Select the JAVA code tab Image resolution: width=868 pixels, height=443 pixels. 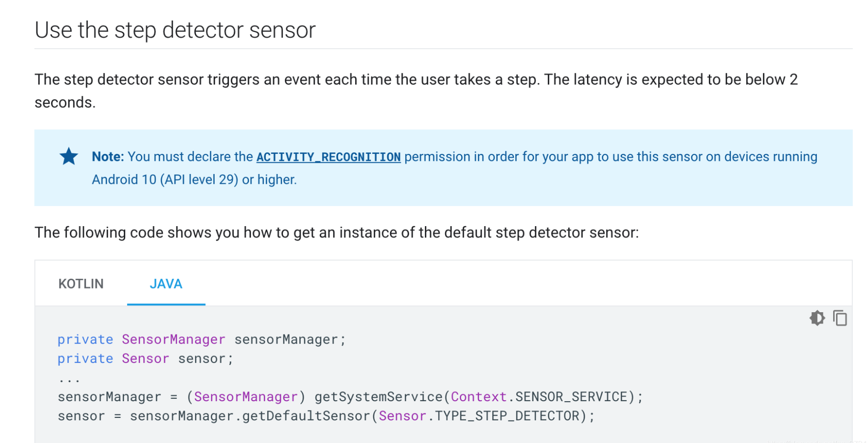click(x=166, y=284)
